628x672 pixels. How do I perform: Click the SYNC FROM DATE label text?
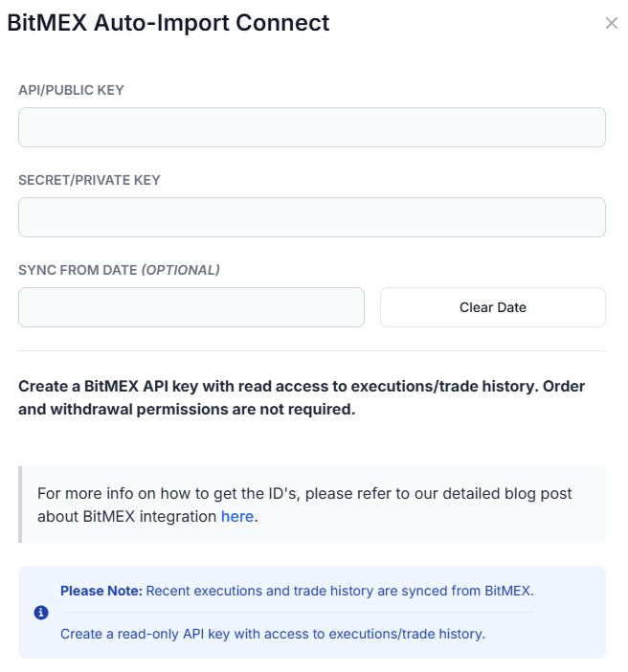click(x=78, y=270)
